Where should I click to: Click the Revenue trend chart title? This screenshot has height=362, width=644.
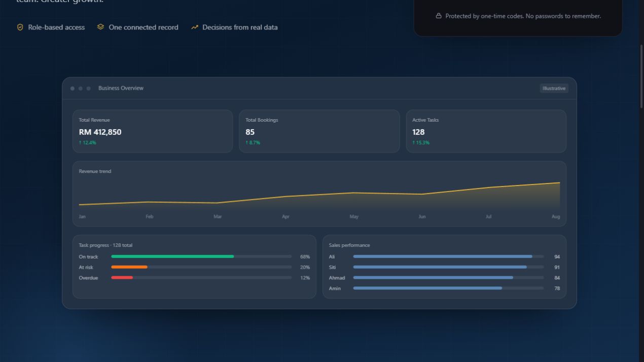[95, 171]
